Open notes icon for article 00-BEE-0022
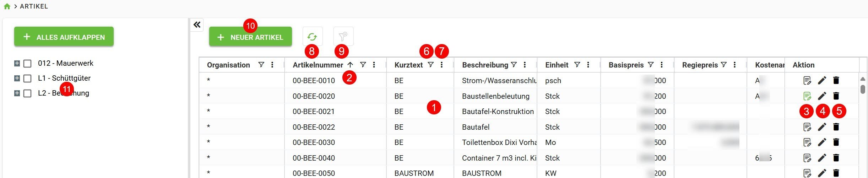The image size is (868, 178). click(807, 127)
